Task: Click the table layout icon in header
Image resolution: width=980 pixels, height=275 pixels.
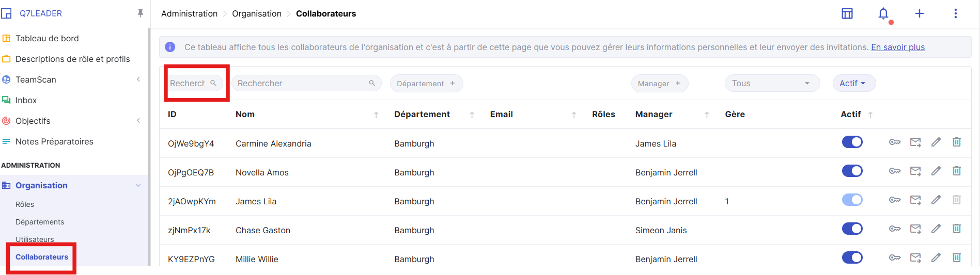Action: coord(847,13)
